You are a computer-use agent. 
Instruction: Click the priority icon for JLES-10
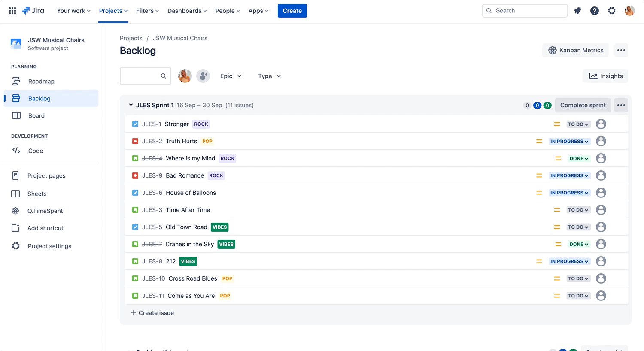tap(557, 278)
